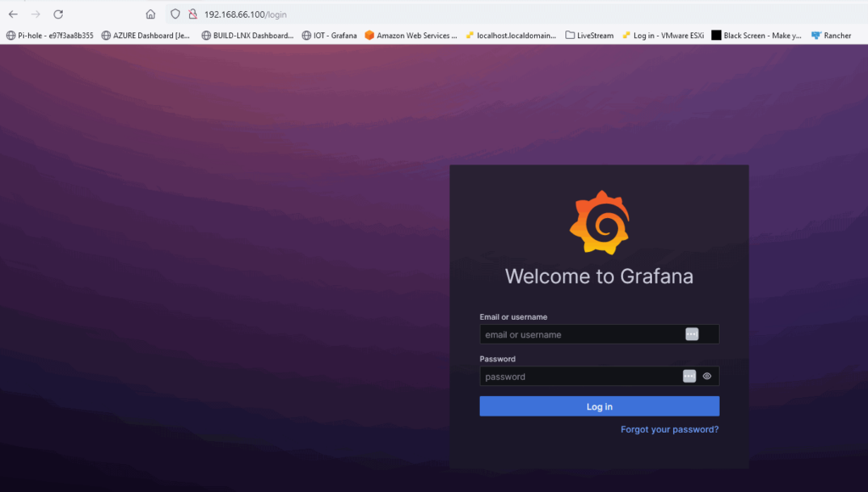
Task: Open the Log in - VMware ESXi bookmark
Action: (663, 36)
